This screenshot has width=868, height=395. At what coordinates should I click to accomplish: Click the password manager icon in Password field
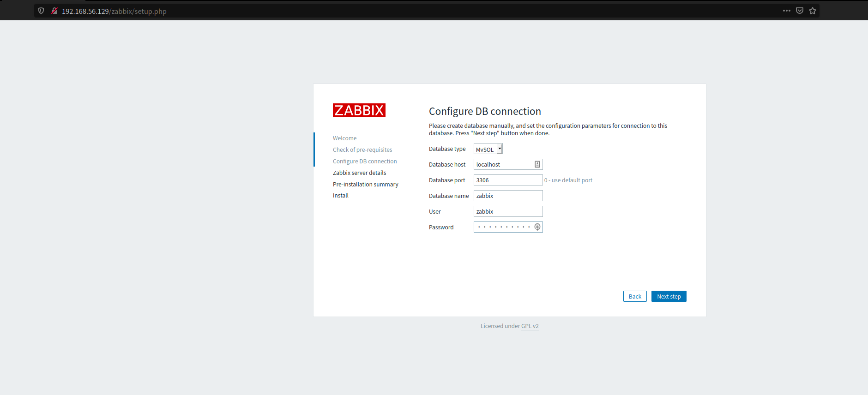[537, 227]
